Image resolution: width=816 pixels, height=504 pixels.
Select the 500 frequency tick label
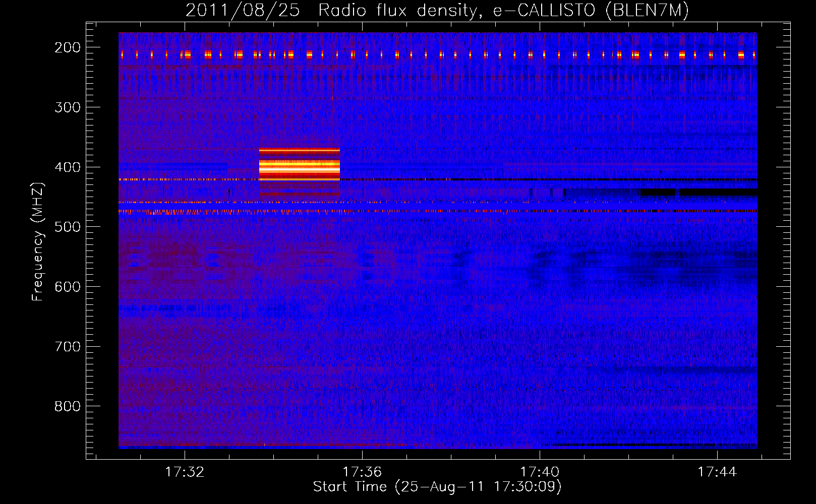pyautogui.click(x=68, y=227)
